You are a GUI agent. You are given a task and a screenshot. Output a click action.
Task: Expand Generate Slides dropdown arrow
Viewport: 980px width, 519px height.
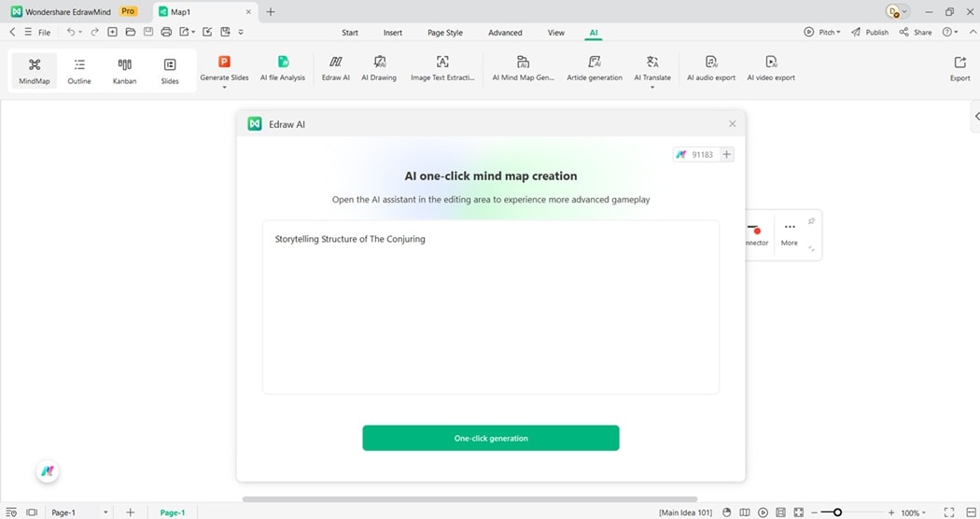click(x=224, y=88)
